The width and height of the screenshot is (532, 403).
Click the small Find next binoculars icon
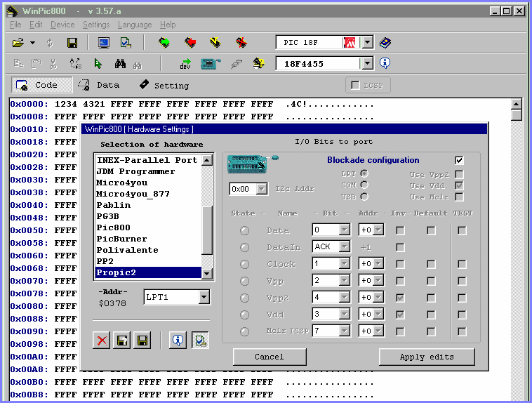(x=137, y=65)
